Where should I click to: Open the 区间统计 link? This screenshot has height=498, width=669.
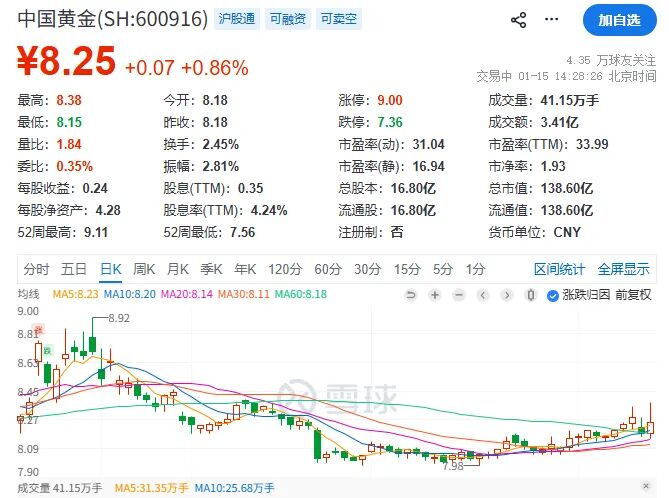click(559, 269)
